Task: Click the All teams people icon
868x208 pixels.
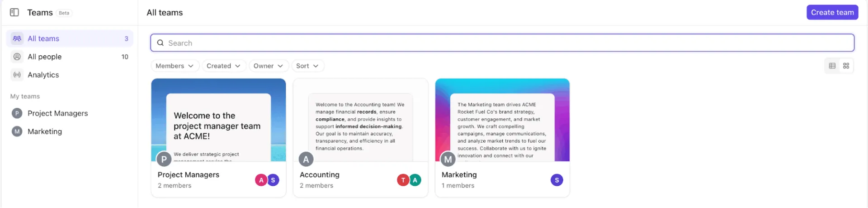Action: coord(17,39)
